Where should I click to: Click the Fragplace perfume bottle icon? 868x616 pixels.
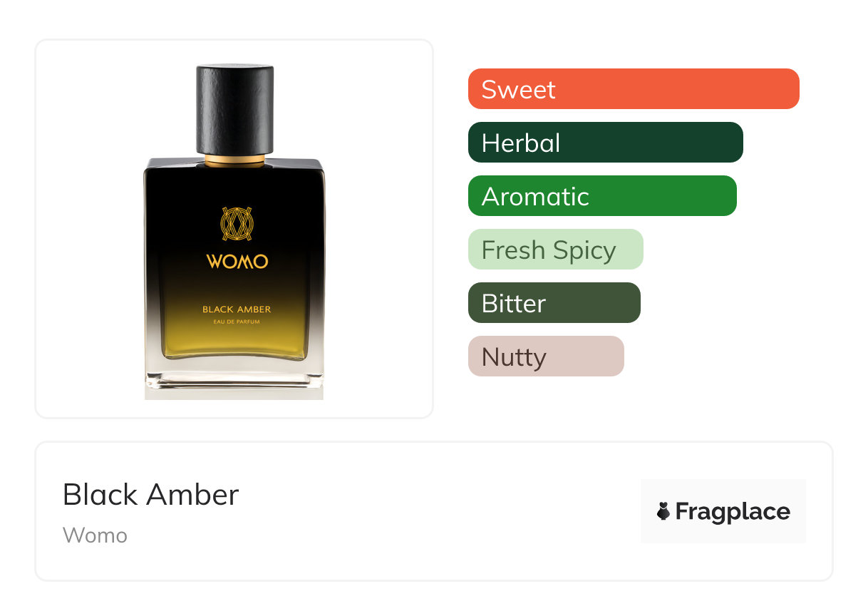[x=663, y=511]
